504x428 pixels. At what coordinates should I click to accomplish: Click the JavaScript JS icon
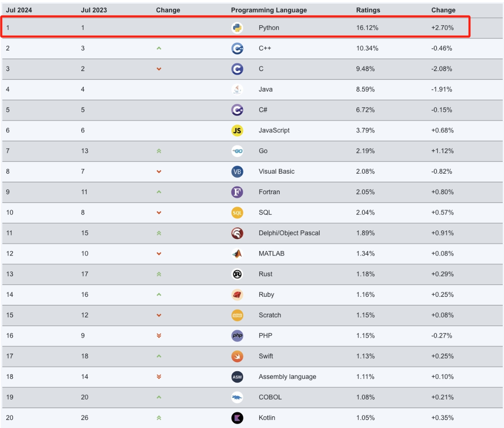click(x=237, y=130)
